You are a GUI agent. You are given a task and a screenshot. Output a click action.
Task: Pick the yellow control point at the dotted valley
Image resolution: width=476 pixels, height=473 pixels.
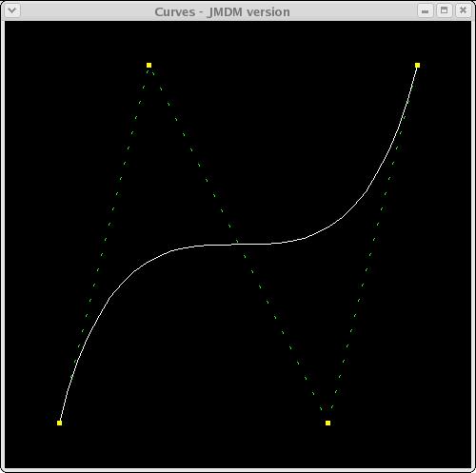pos(327,423)
